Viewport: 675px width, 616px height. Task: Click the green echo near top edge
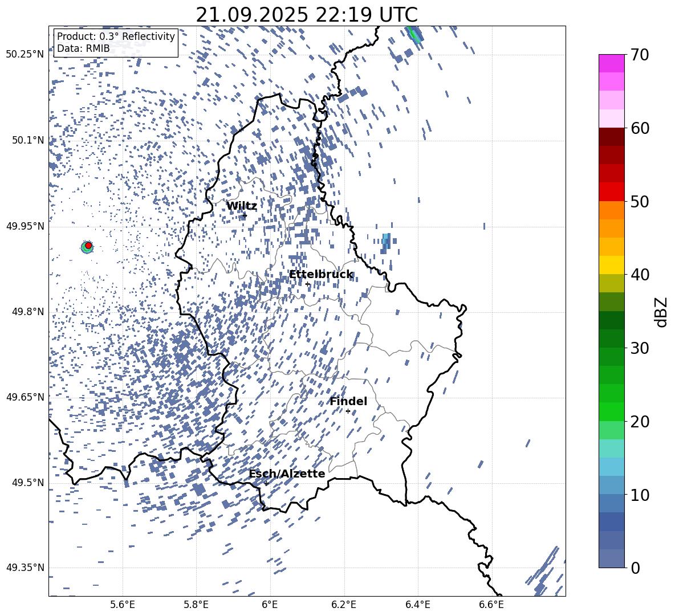click(414, 34)
